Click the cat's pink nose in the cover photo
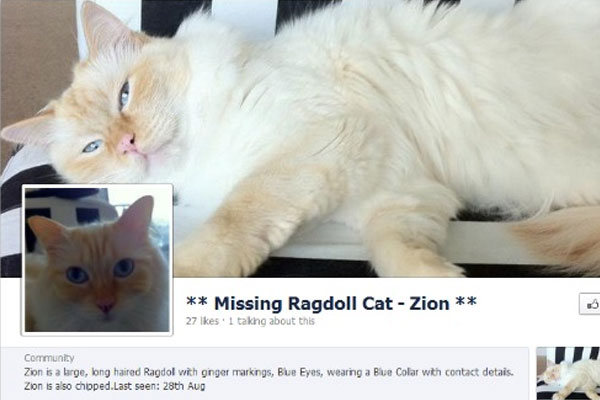The image size is (600, 400). [x=127, y=145]
